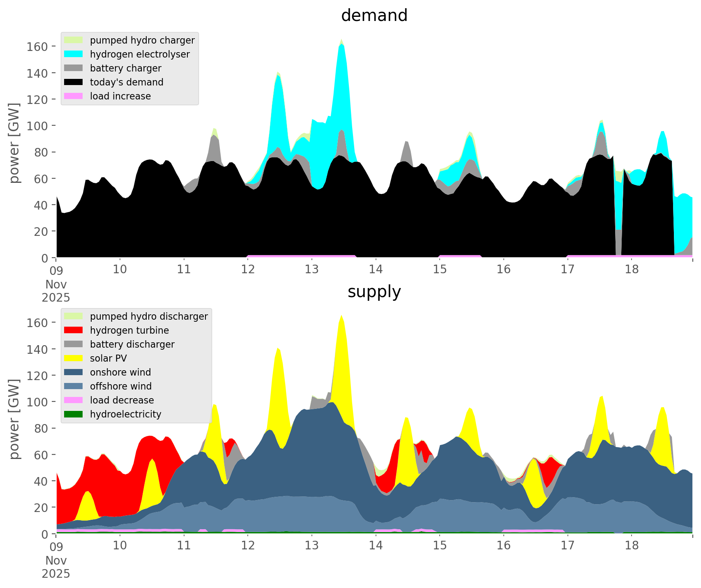
Task: Click the "supply" chart title
Action: point(374,292)
